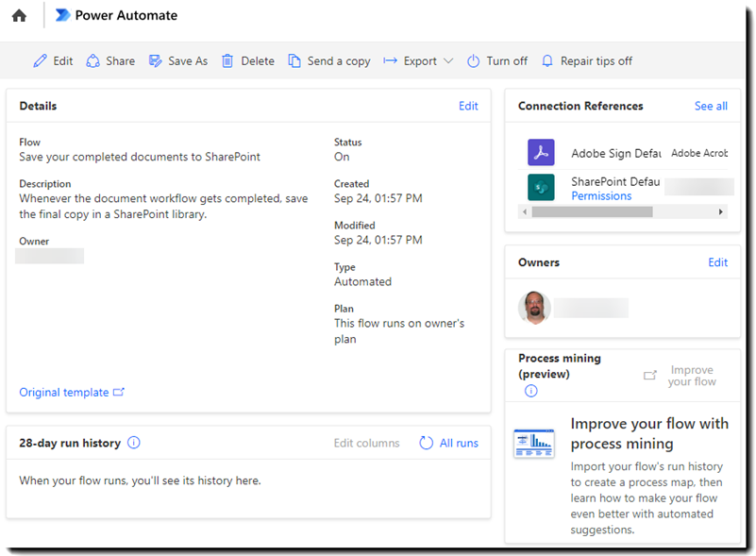Click the owner's profile photo

pos(534,308)
